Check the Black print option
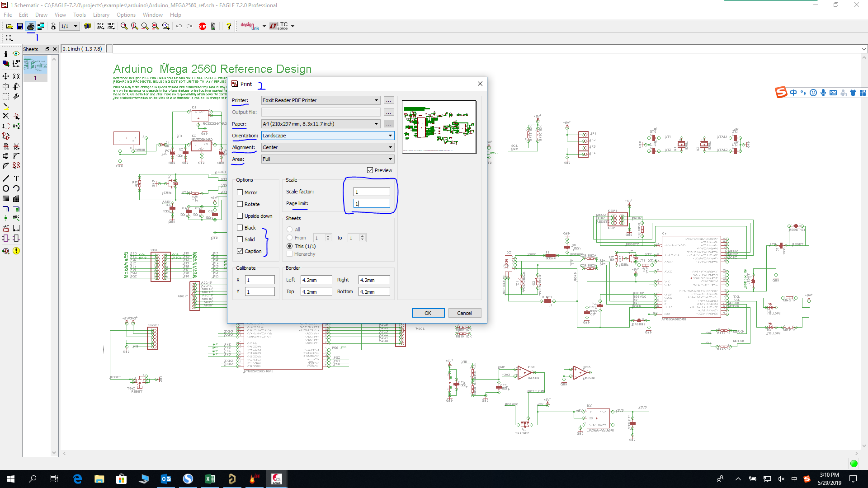Screen dimensions: 868x488 point(246,228)
